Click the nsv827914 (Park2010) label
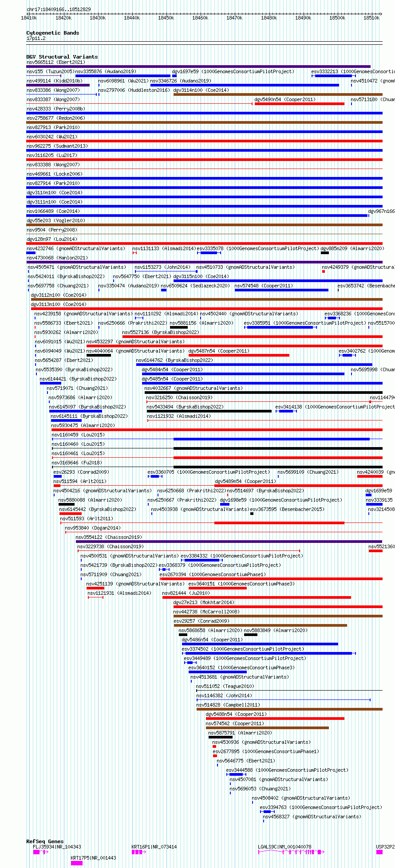The image size is (395, 868). tap(53, 183)
